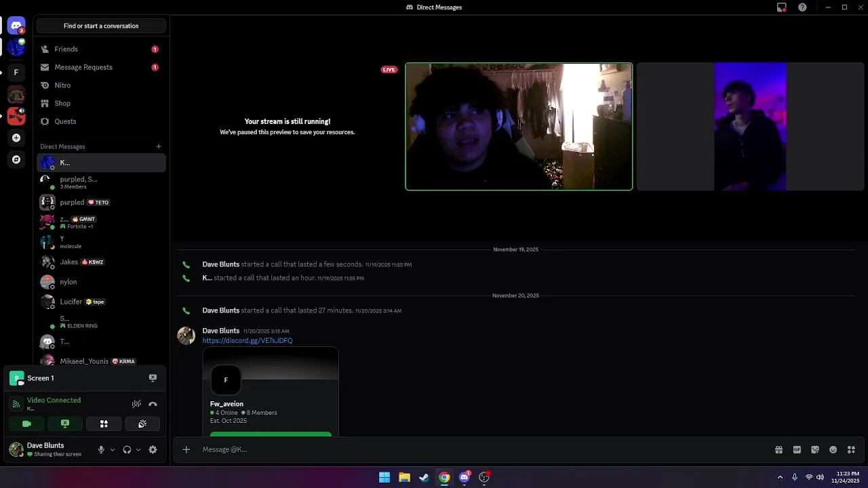Viewport: 868px width, 488px height.
Task: Click the green Join button on invite card
Action: (271, 434)
